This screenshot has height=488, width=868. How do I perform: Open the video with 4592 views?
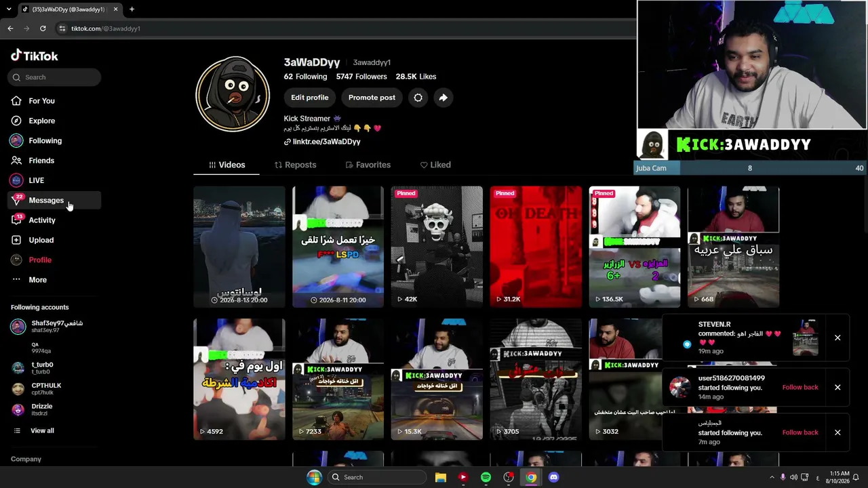[239, 380]
